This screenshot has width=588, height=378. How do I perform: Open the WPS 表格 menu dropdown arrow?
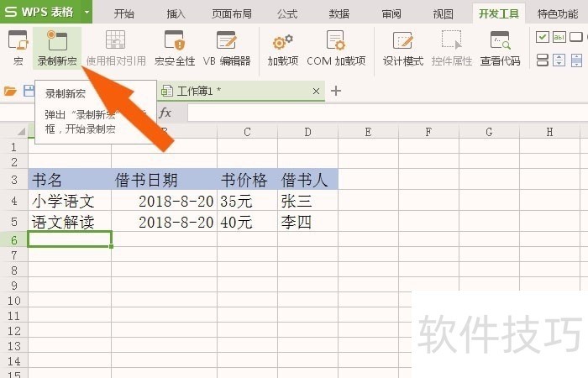(87, 12)
